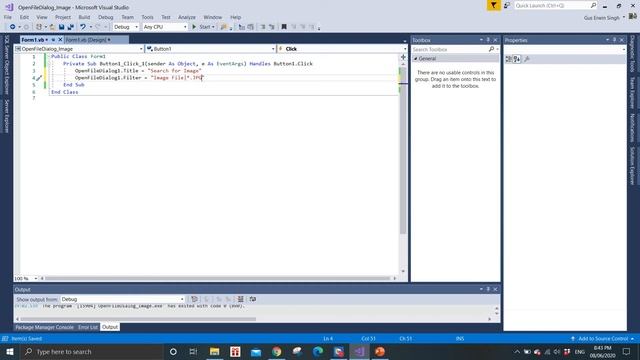The width and height of the screenshot is (640, 360).
Task: Click the Undo arrow icon
Action: tap(83, 27)
